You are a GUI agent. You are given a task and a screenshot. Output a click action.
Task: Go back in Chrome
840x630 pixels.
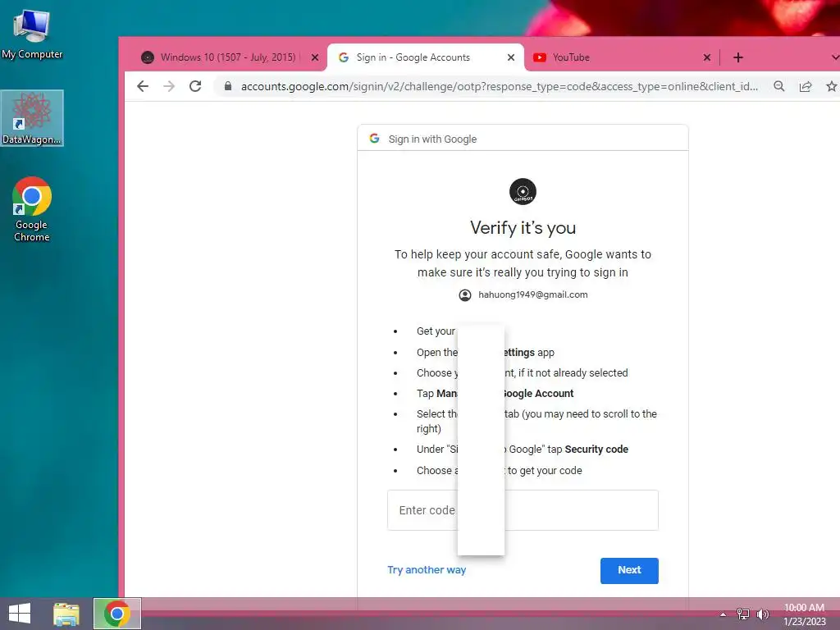(x=143, y=86)
